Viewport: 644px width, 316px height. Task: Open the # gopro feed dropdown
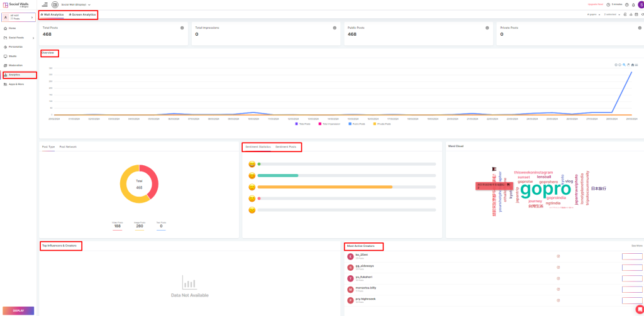(594, 14)
